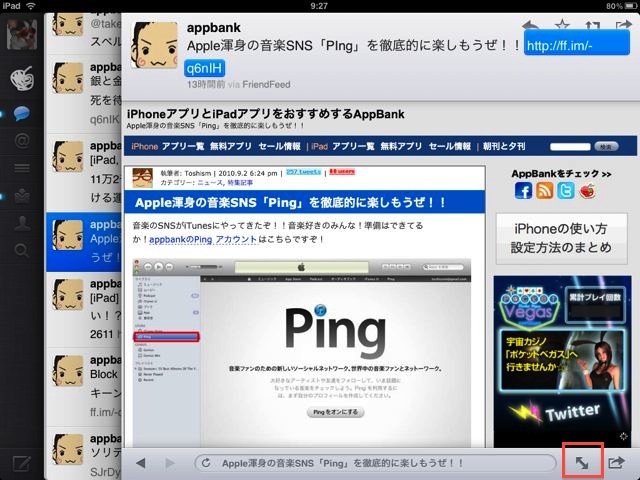Image resolution: width=640 pixels, height=480 pixels.
Task: Open the q6nIH link fragment
Action: click(204, 68)
